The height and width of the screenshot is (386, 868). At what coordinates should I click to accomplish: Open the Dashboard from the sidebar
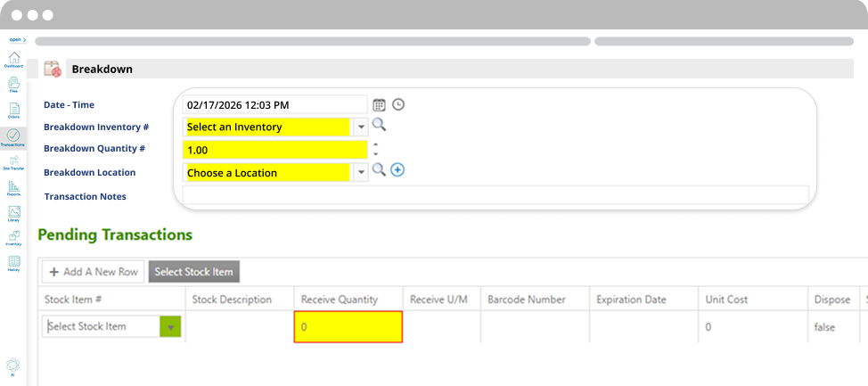coord(14,60)
